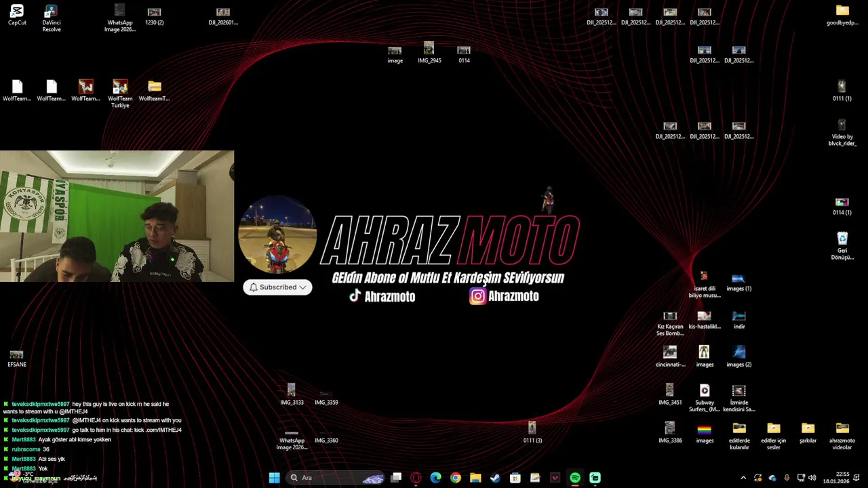The width and height of the screenshot is (868, 488).
Task: Open the Subscribed notification dropdown
Action: tap(277, 287)
